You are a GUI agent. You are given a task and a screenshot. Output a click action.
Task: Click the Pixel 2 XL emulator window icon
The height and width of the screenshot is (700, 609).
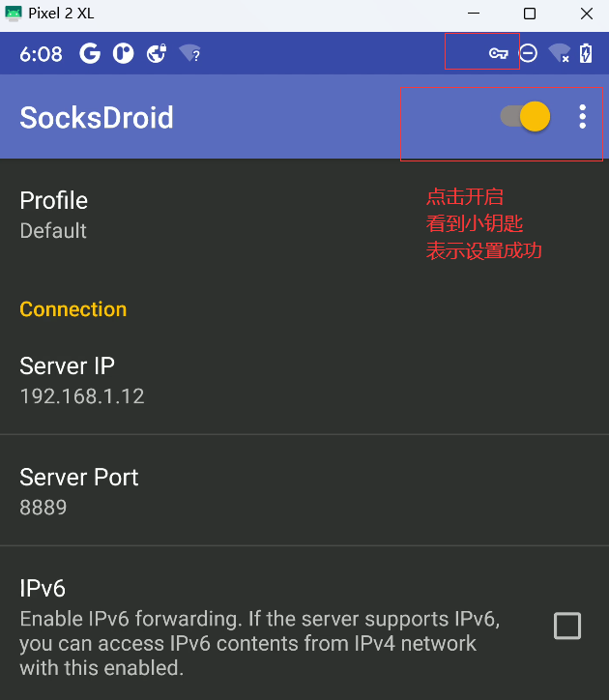tap(14, 14)
